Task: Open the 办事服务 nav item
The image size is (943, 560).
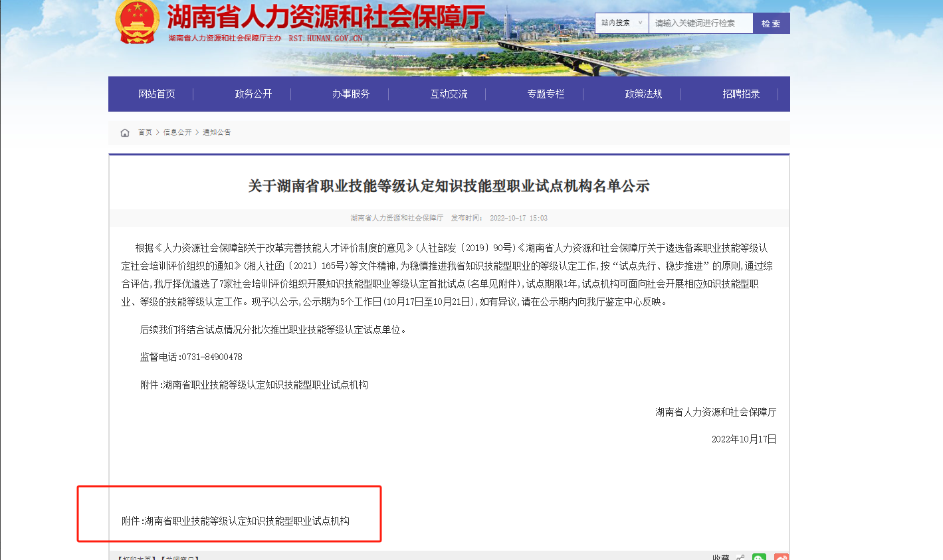Action: (351, 94)
